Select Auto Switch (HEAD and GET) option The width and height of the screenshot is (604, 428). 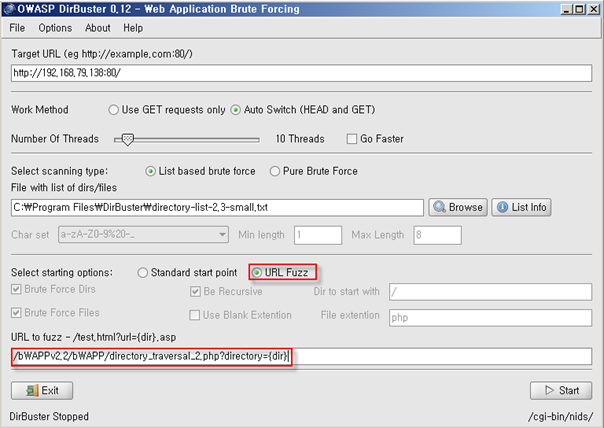[x=235, y=110]
